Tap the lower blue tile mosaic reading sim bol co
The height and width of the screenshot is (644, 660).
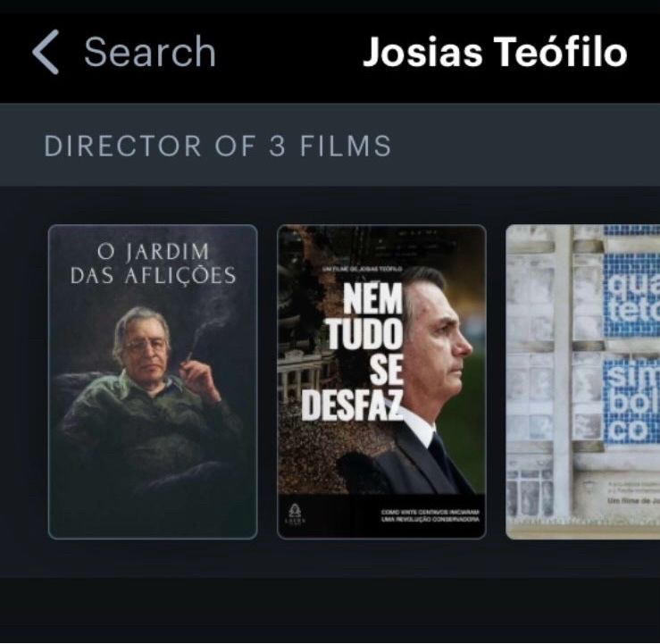click(631, 402)
